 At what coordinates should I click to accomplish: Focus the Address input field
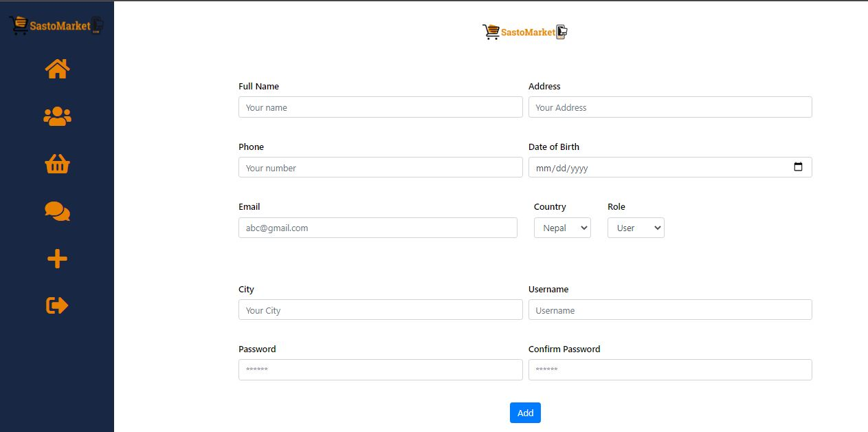click(670, 107)
